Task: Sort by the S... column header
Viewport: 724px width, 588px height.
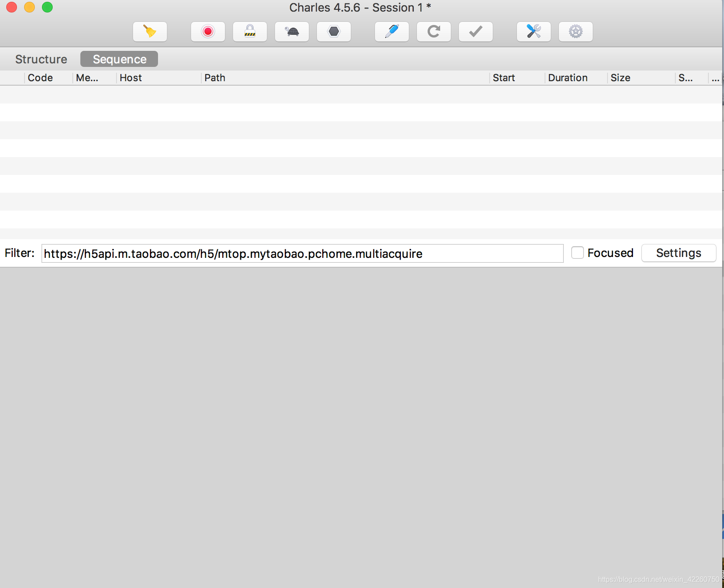Action: (x=691, y=78)
